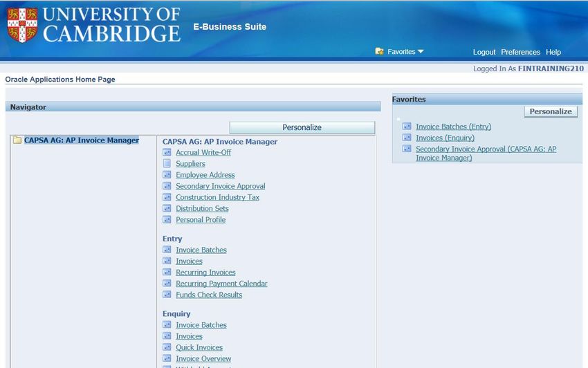
Task: Click the Navigator Personalize button
Action: [302, 127]
